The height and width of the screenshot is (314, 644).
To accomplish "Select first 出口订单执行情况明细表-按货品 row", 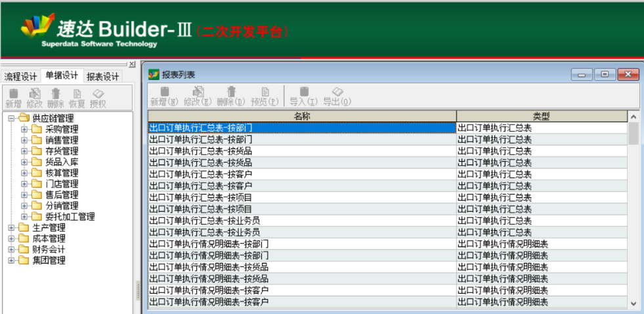I will [302, 267].
